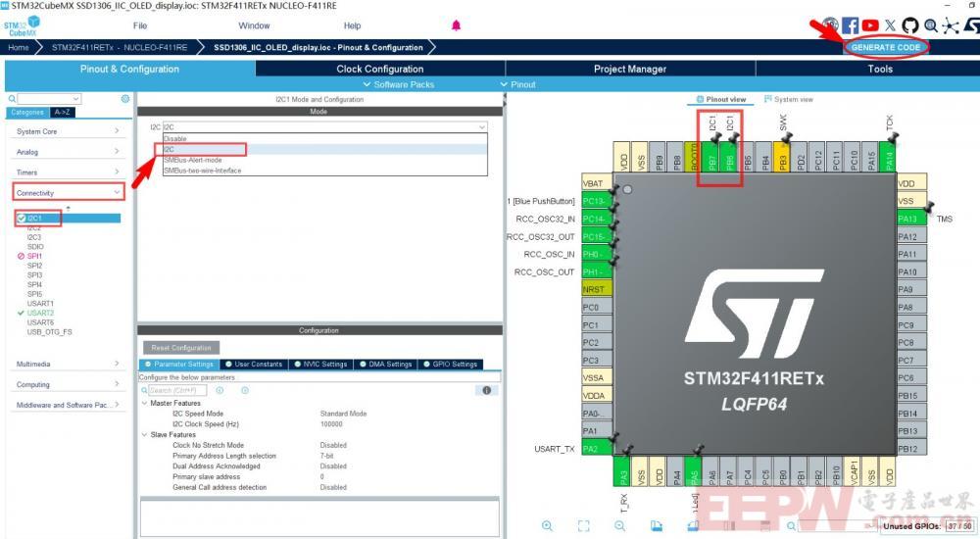Expand the Timers category
980x539 pixels.
(67, 171)
